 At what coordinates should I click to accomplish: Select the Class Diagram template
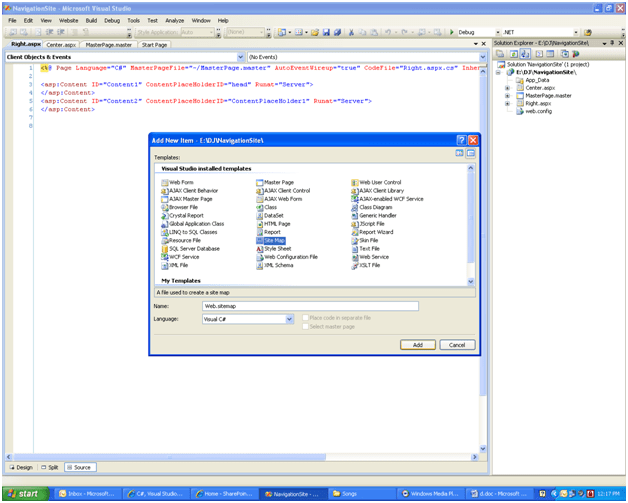pyautogui.click(x=355, y=207)
